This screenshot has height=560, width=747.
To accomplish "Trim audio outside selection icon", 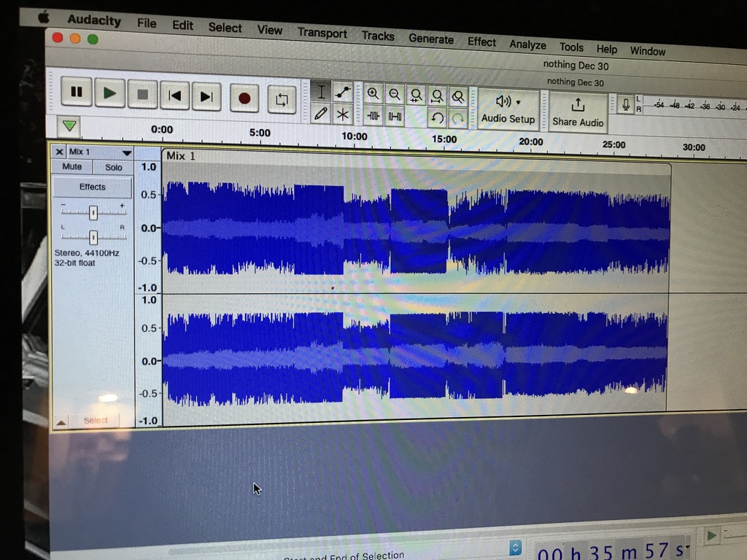I will coord(373,116).
